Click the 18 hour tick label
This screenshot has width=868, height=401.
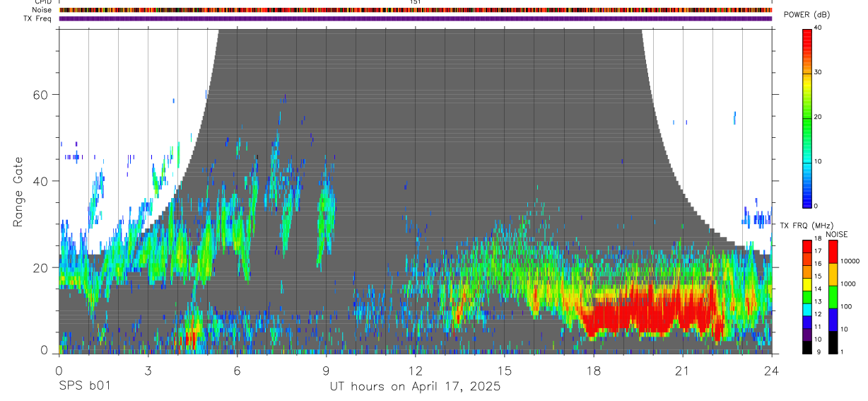coord(593,370)
